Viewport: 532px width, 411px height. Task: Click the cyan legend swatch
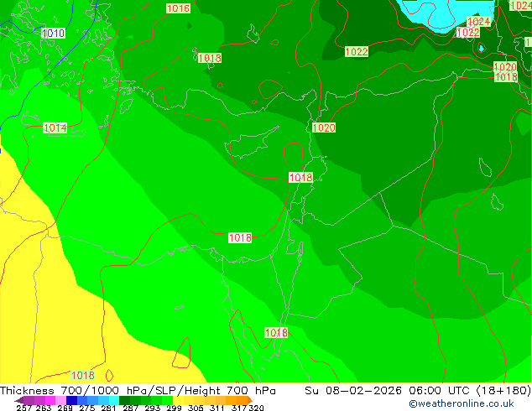click(113, 400)
